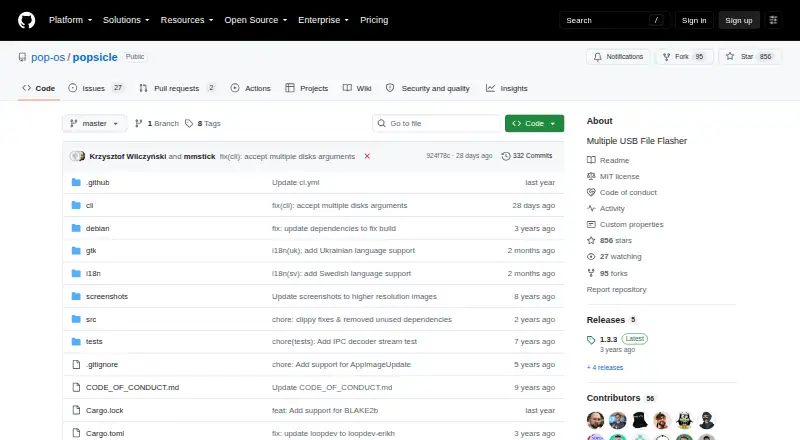800x440 pixels.
Task: Open the master branch selector
Action: [94, 124]
